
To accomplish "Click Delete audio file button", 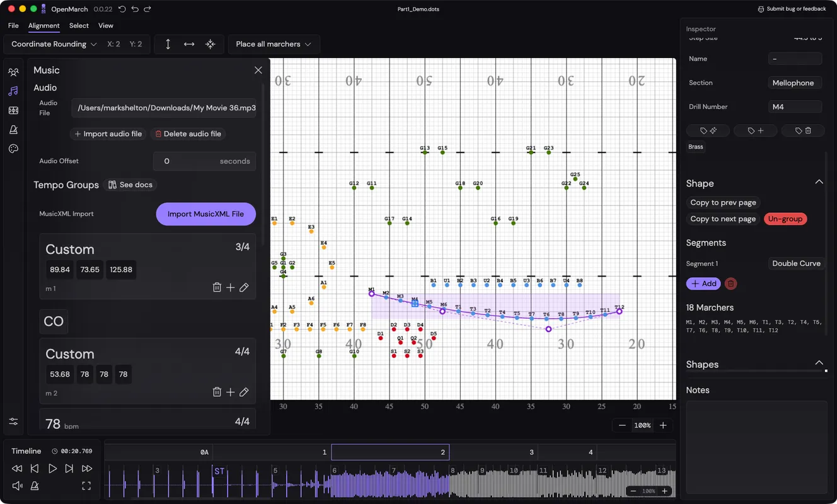I will coord(188,134).
